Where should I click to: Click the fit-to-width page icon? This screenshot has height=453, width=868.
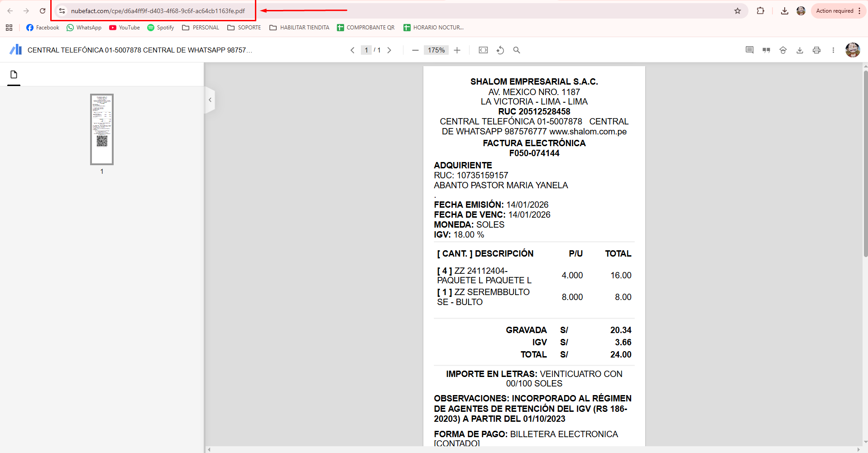tap(483, 50)
